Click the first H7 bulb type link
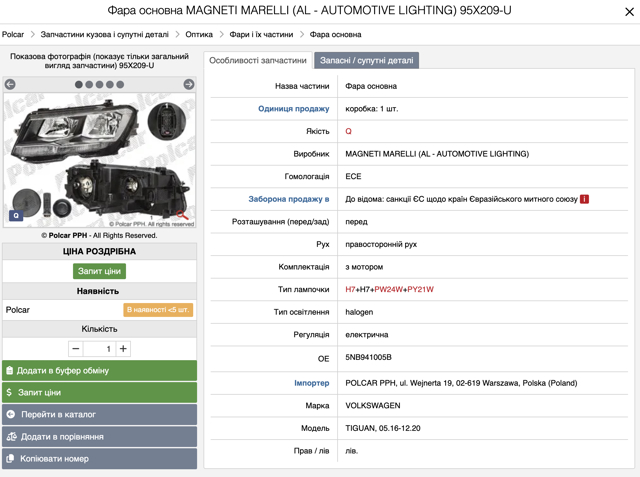The height and width of the screenshot is (477, 640). pos(350,289)
